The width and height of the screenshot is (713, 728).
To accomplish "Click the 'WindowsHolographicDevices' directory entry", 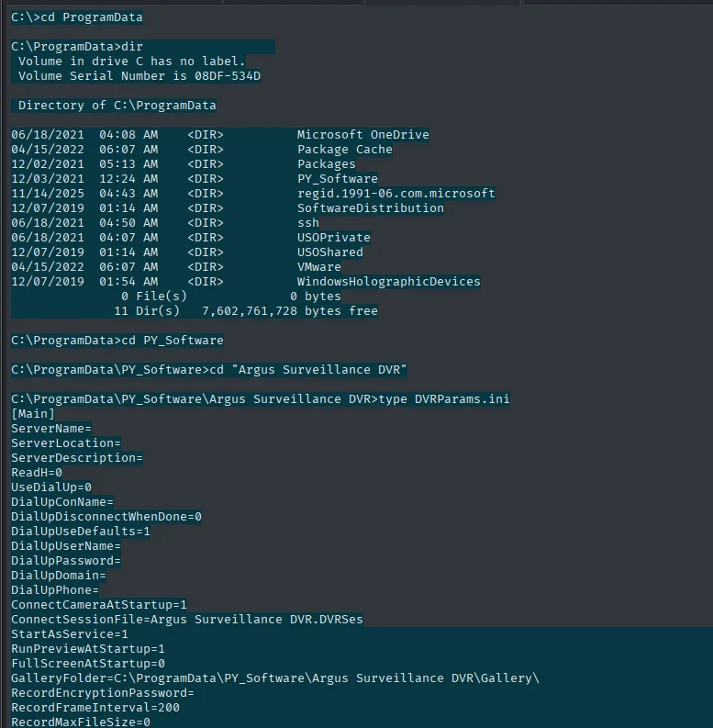I will pos(389,282).
